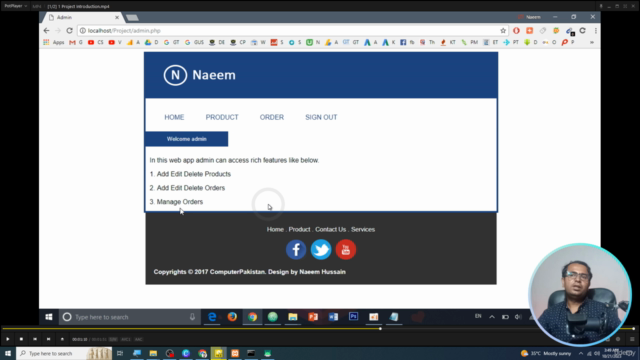Click the bottom taskbar Start button
Image resolution: width=640 pixels, height=360 pixels.
coord(8,353)
